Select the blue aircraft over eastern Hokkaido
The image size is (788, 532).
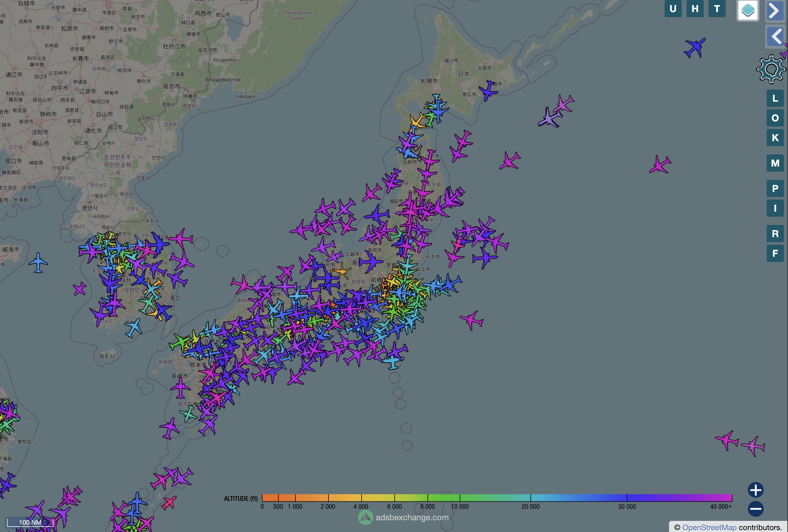(x=488, y=90)
